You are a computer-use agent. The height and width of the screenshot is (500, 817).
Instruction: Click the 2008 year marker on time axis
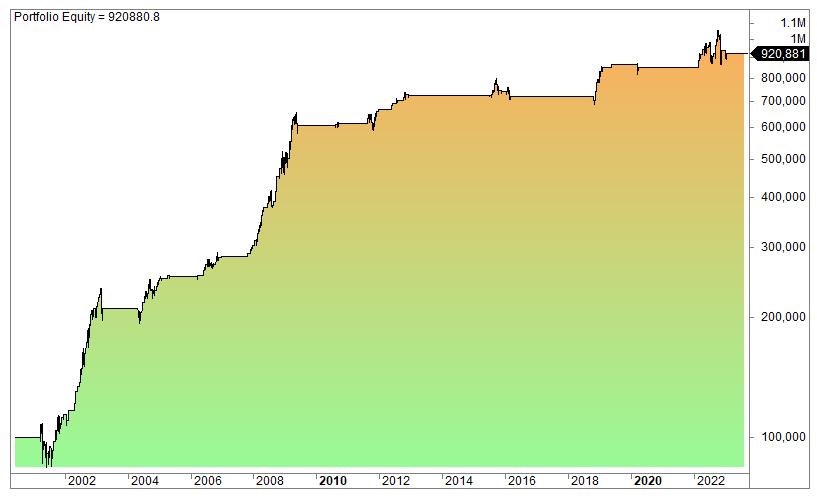270,481
